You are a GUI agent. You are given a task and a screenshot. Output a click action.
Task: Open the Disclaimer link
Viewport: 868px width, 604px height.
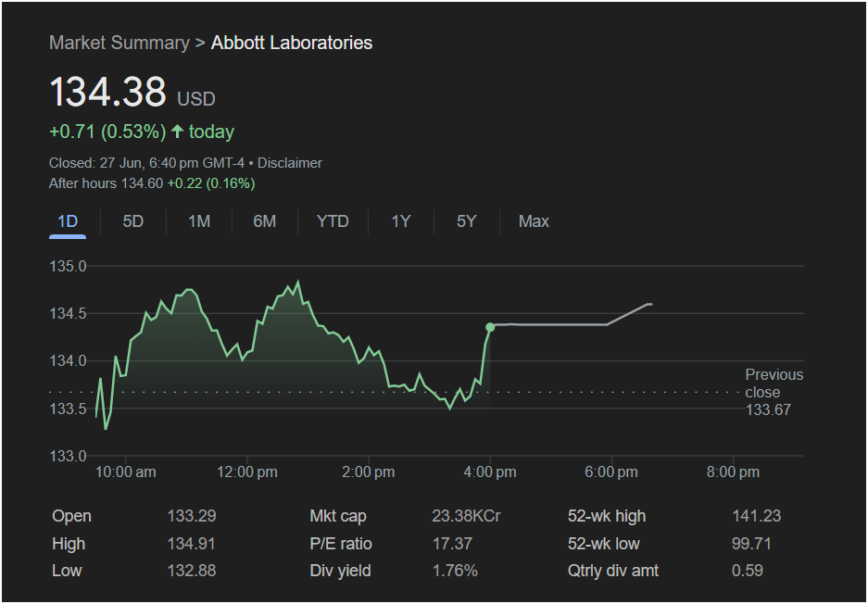pyautogui.click(x=290, y=163)
